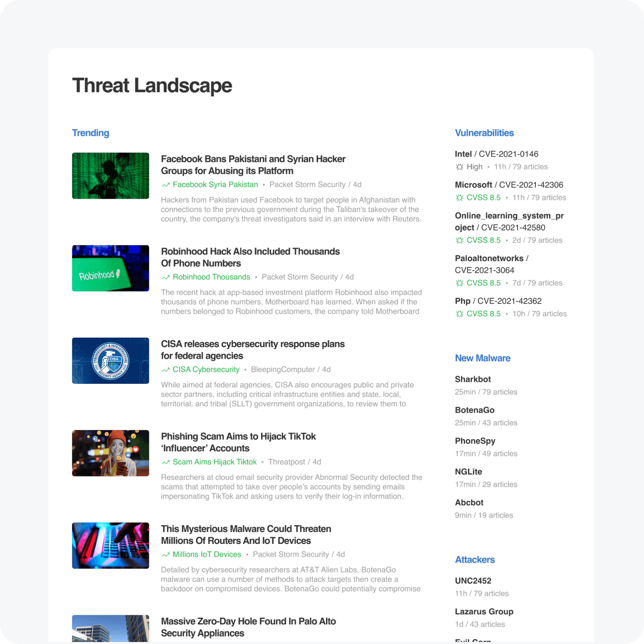Click the 25min / 79 articles text under Sharkbot
644x644 pixels.
point(486,392)
